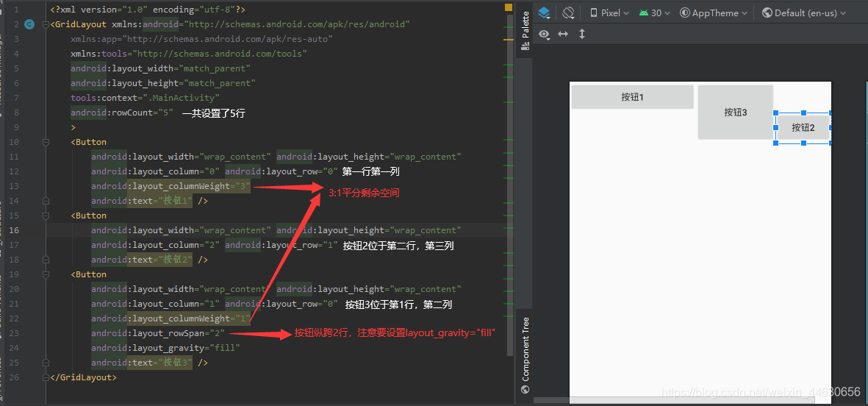Click the xmlns:tools attribute on line 4
The width and height of the screenshot is (868, 406).
189,54
